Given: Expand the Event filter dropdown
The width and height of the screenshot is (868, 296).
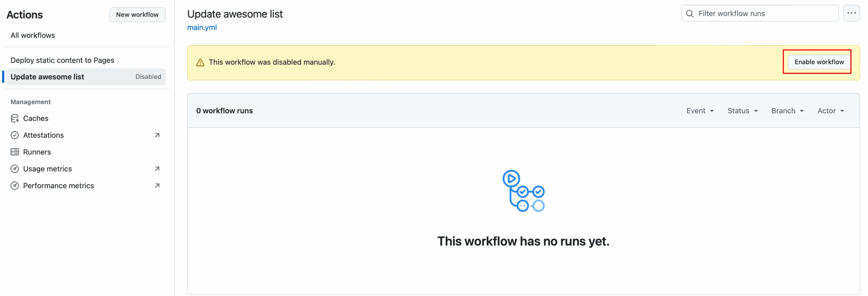Looking at the screenshot, I should [x=700, y=111].
